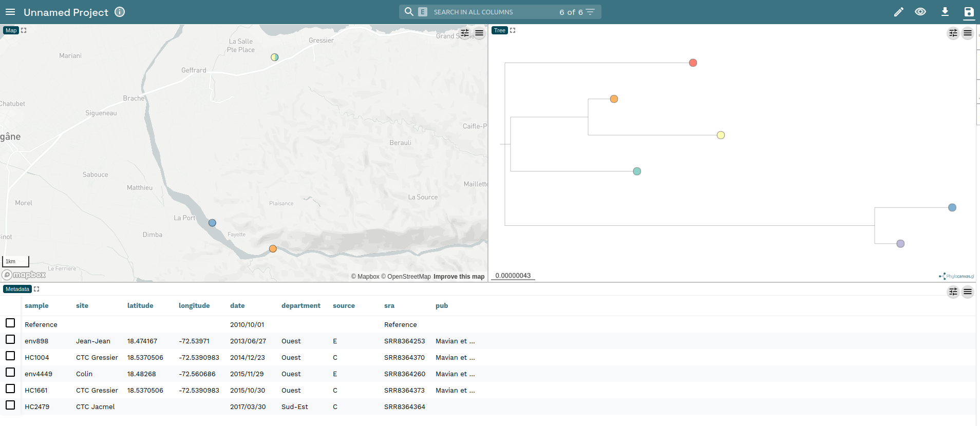This screenshot has height=426, width=980.
Task: Sort by the sra column header
Action: click(389, 305)
